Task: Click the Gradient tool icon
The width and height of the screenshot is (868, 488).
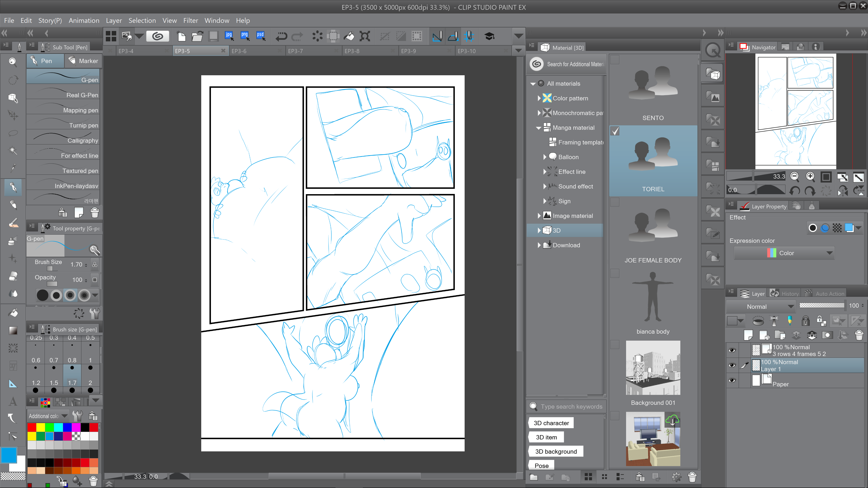Action: coord(13,330)
